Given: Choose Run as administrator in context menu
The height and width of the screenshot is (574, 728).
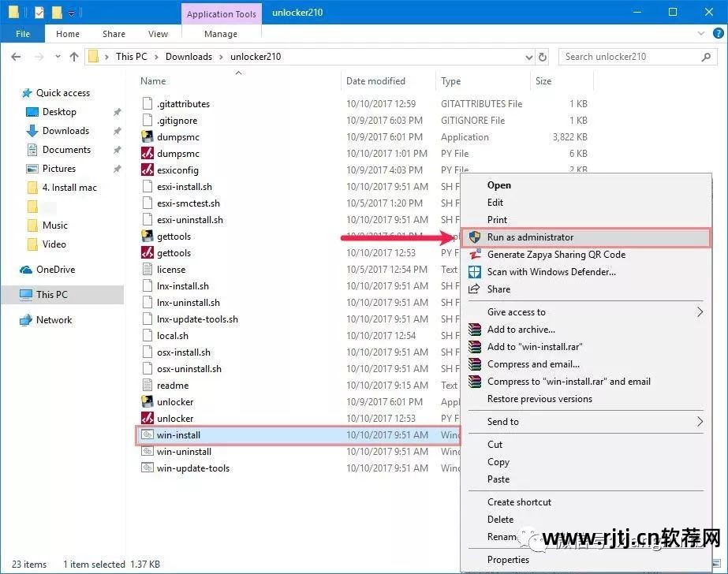Looking at the screenshot, I should (x=586, y=237).
